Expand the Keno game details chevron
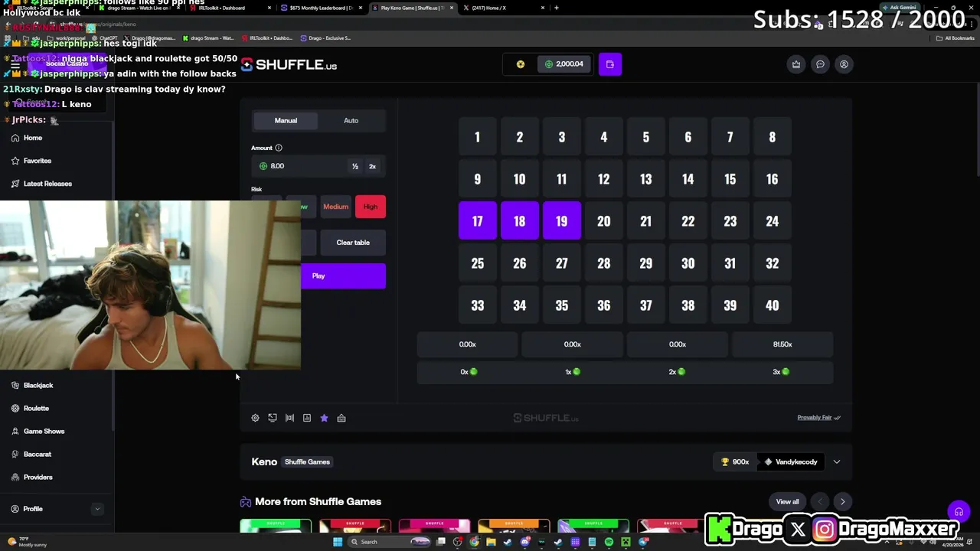The width and height of the screenshot is (980, 551). [837, 461]
